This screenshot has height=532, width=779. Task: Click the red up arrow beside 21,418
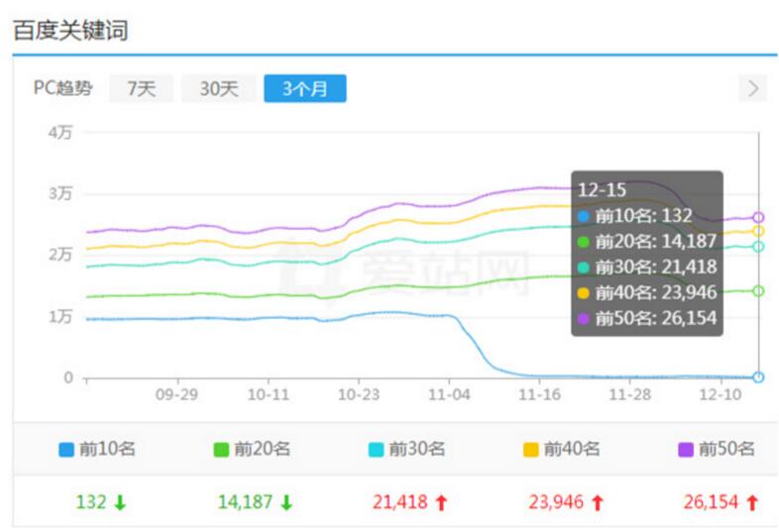click(441, 502)
